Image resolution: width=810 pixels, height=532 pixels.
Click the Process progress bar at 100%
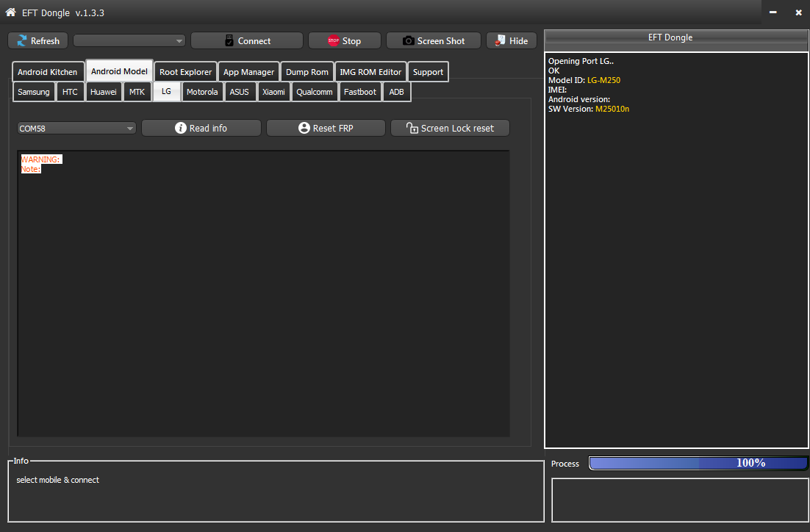pyautogui.click(x=698, y=463)
